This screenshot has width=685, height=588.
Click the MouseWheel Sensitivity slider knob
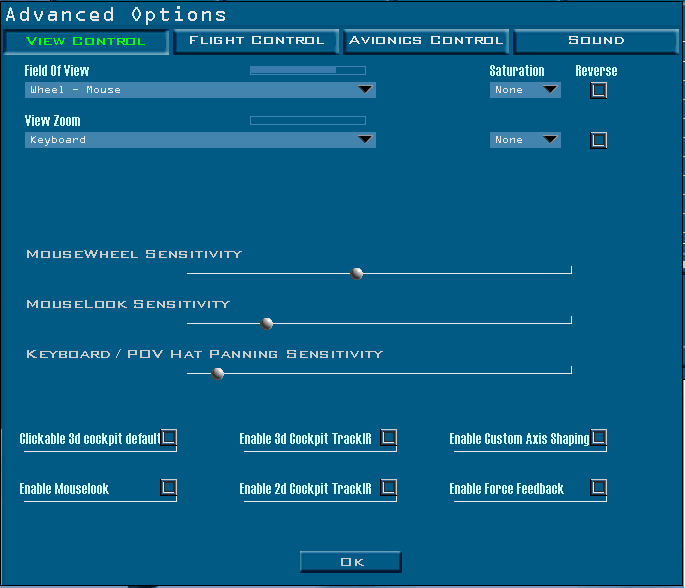tap(357, 273)
